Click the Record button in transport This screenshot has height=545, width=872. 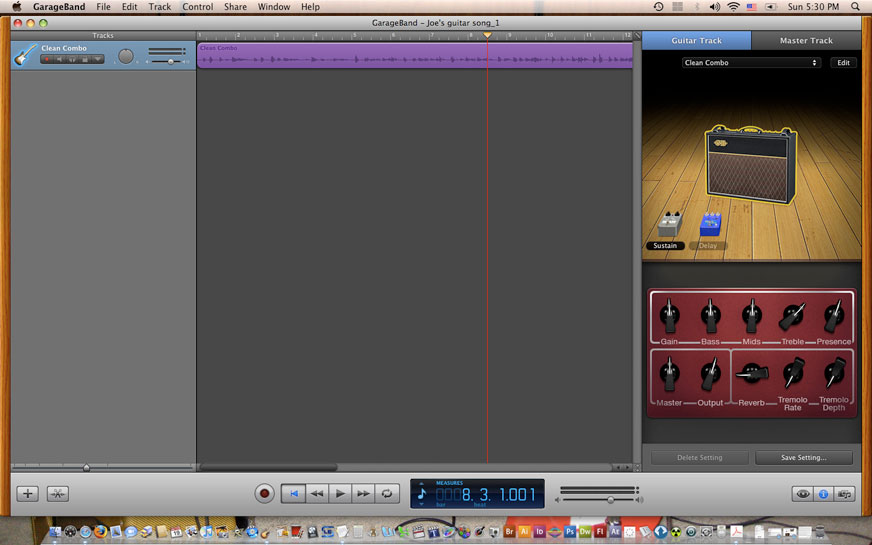click(x=265, y=493)
